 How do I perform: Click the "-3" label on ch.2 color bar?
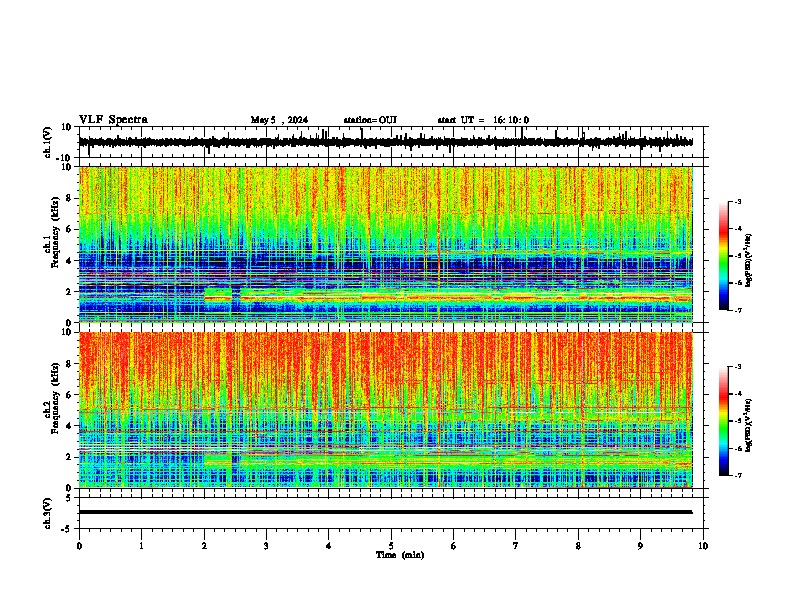click(738, 367)
